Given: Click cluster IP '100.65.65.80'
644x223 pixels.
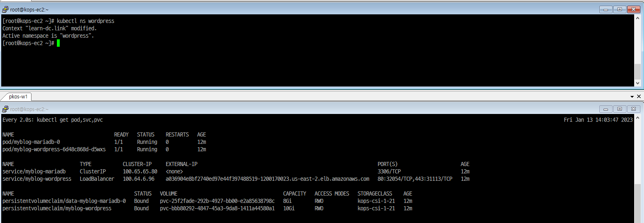Looking at the screenshot, I should pos(140,171).
